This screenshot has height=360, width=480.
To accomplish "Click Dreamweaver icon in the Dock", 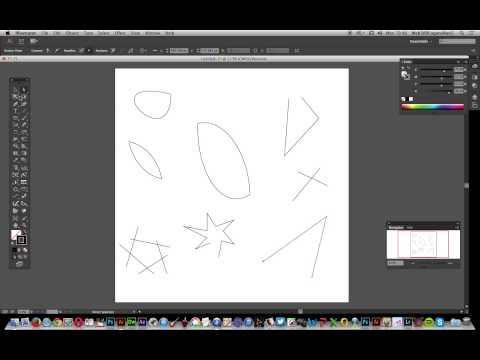I will (131, 322).
